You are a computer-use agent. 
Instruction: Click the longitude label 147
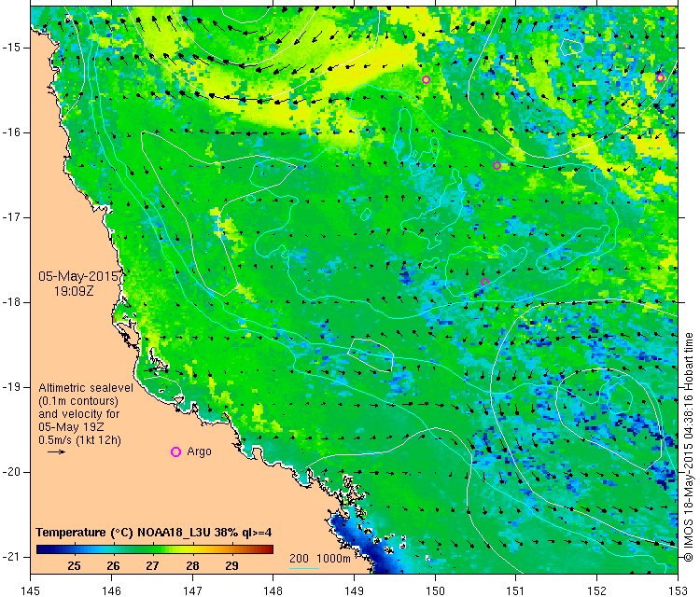click(192, 590)
